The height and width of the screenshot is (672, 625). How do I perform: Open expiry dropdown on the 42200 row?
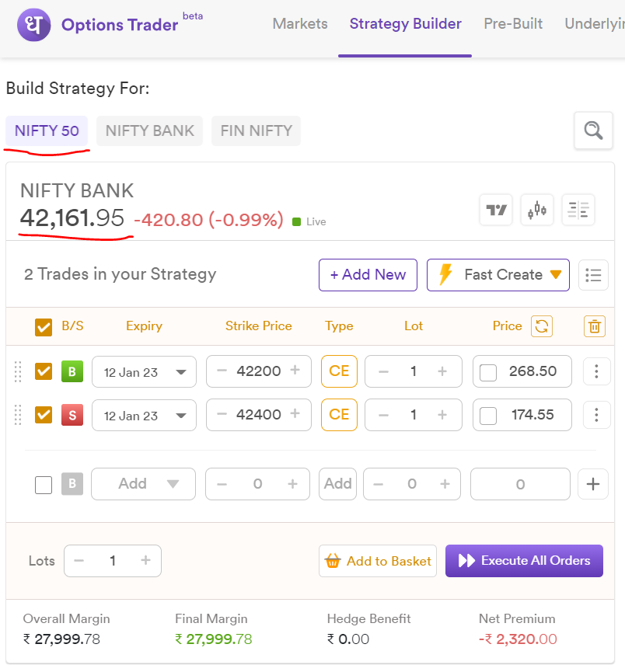(x=144, y=371)
